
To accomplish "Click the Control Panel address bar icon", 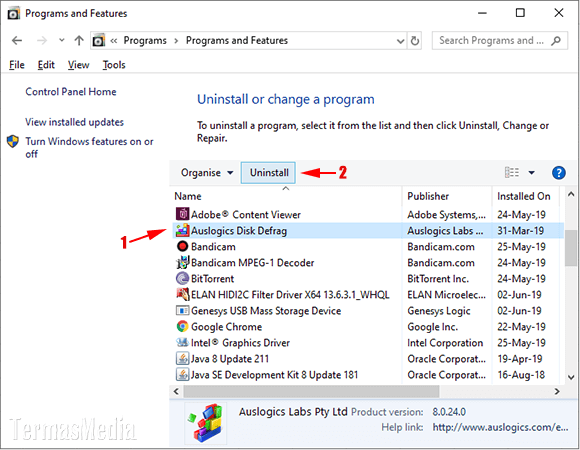I will [x=99, y=40].
